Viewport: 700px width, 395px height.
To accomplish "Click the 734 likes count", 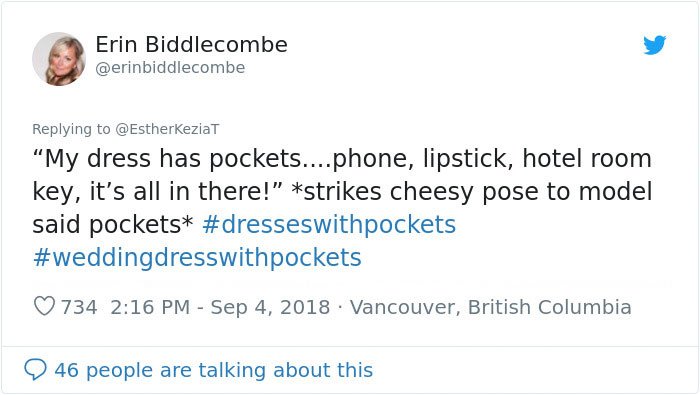I will point(79,307).
